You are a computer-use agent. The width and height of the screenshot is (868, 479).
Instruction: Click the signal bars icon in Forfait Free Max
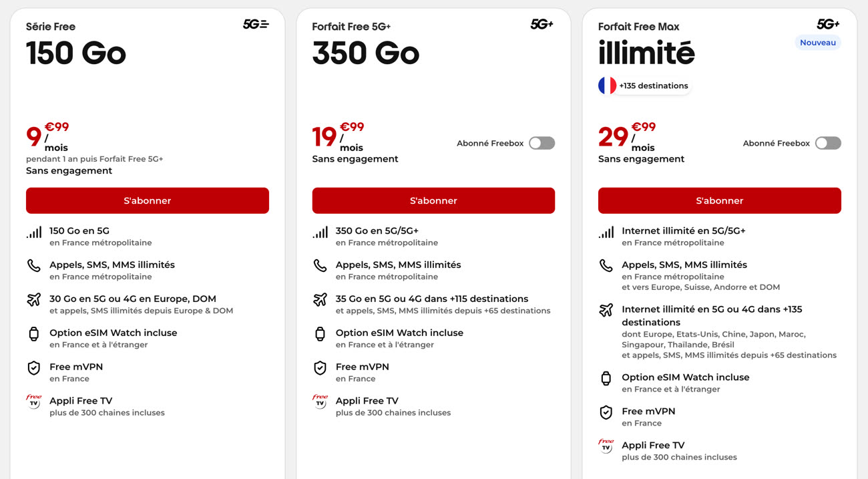606,232
